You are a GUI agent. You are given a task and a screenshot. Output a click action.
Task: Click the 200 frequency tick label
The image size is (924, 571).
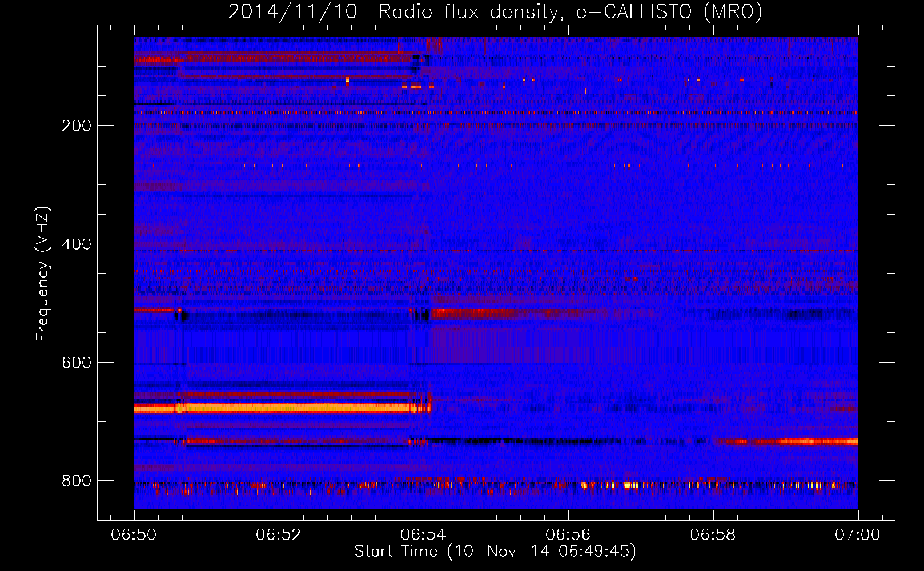point(77,126)
